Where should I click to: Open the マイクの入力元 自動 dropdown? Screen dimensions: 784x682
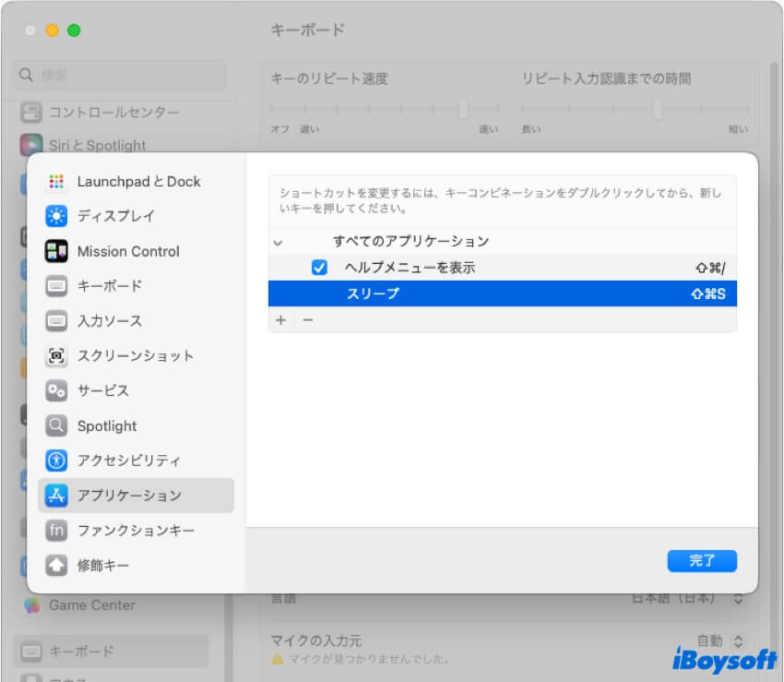pyautogui.click(x=737, y=640)
